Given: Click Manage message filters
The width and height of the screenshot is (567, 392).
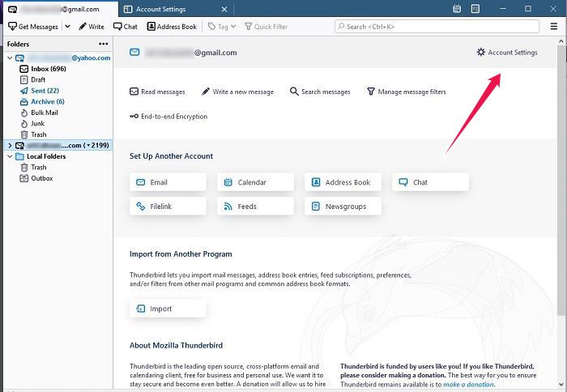Looking at the screenshot, I should (407, 92).
